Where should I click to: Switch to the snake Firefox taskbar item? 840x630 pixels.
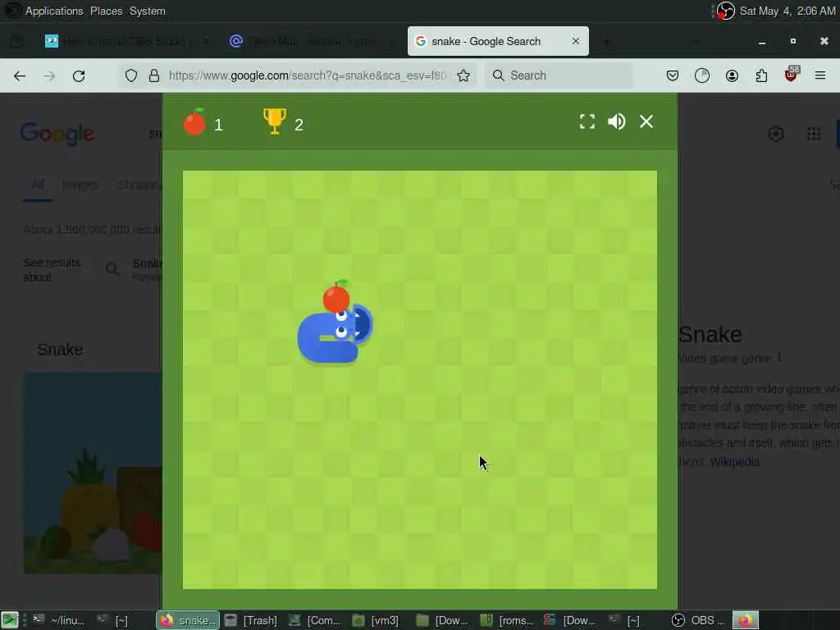[x=189, y=620]
